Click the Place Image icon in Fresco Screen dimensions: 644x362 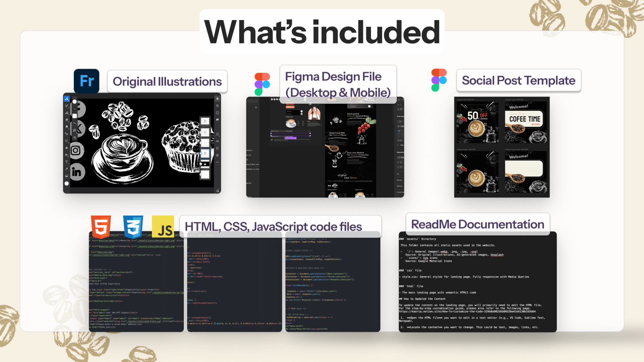click(67, 176)
